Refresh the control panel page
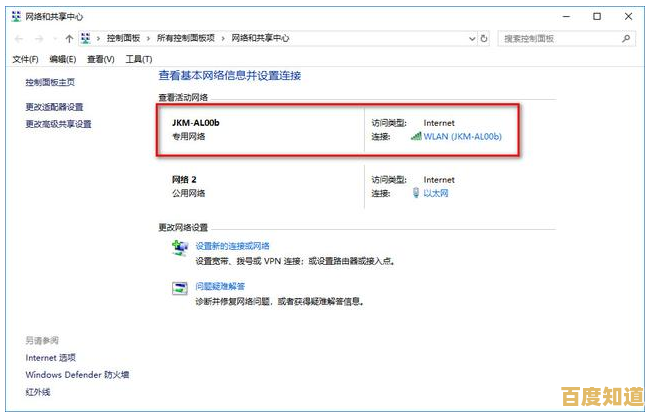The height and width of the screenshot is (415, 649). click(x=484, y=38)
